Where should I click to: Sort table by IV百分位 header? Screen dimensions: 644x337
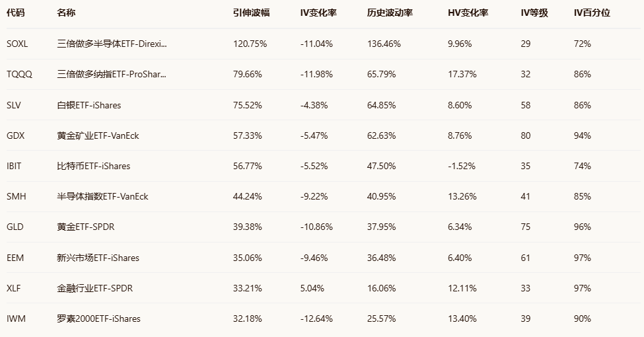click(591, 13)
